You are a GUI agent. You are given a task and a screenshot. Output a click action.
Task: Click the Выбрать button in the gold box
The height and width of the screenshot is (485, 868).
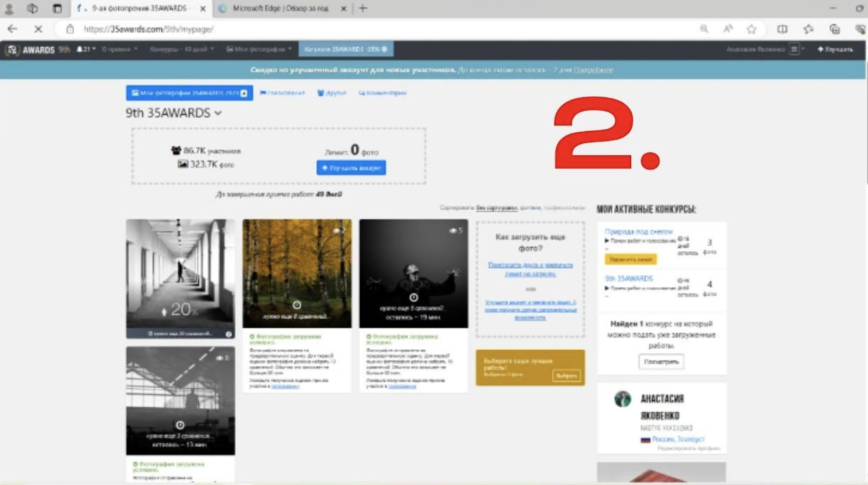(566, 375)
